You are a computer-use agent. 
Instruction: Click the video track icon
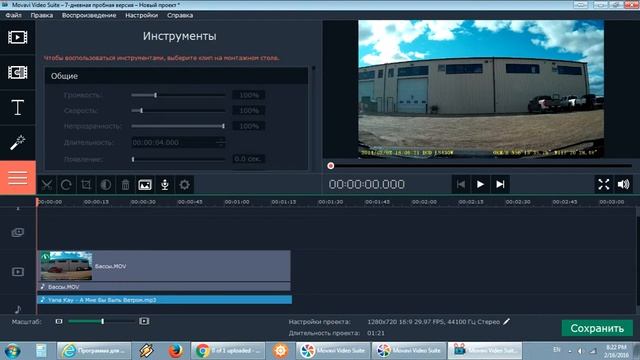(18, 271)
